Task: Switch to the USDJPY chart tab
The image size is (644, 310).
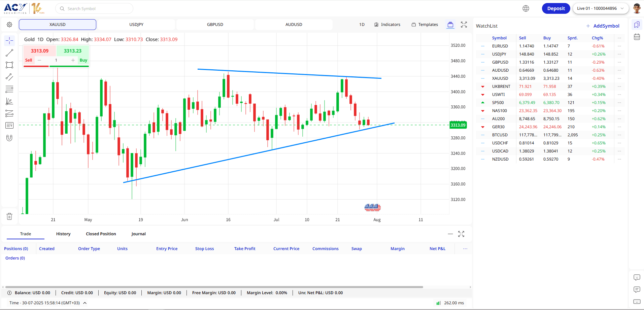Action: (136, 25)
